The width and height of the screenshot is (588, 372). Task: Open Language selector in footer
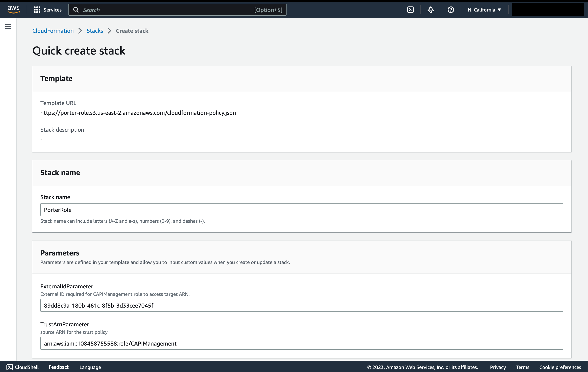point(90,367)
